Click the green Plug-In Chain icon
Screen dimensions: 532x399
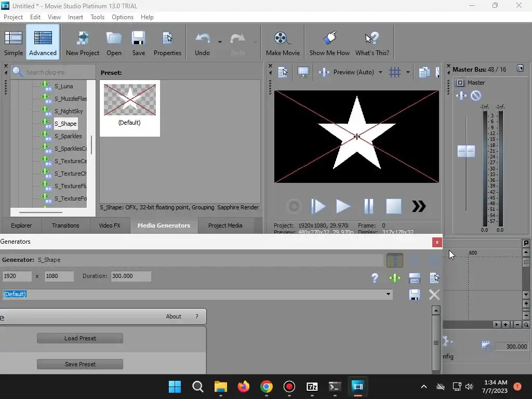coord(395,278)
